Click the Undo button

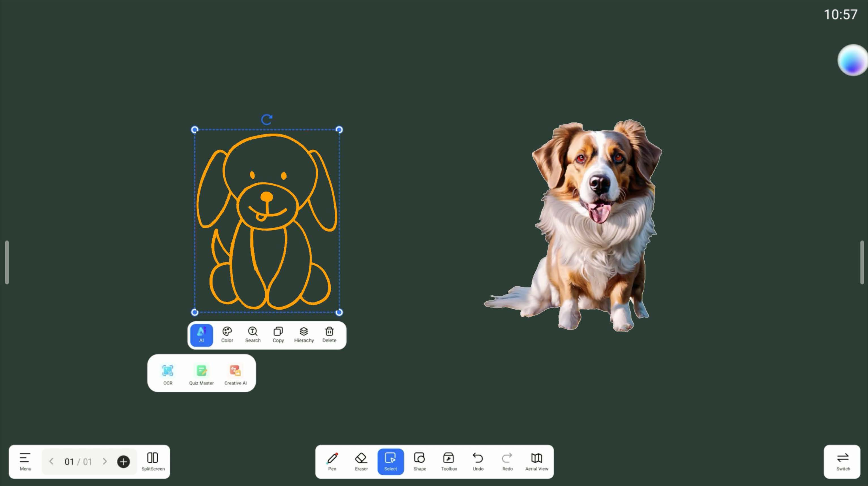click(478, 461)
